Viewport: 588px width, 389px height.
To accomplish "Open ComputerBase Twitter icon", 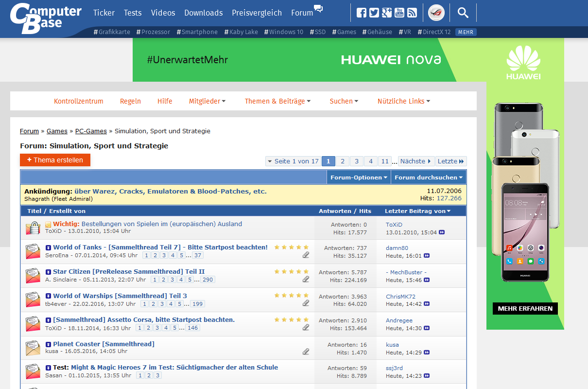I will pos(374,13).
